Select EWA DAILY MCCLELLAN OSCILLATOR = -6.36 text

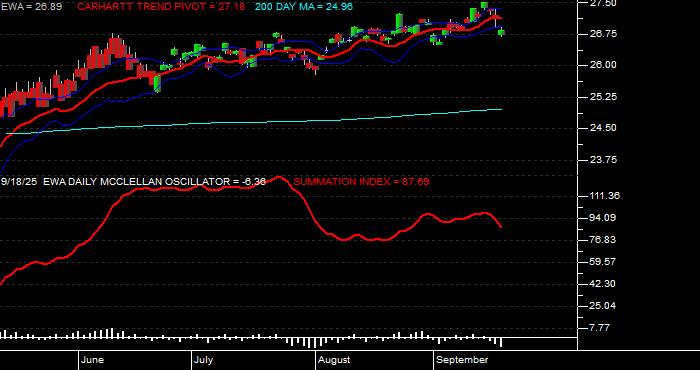pos(154,182)
